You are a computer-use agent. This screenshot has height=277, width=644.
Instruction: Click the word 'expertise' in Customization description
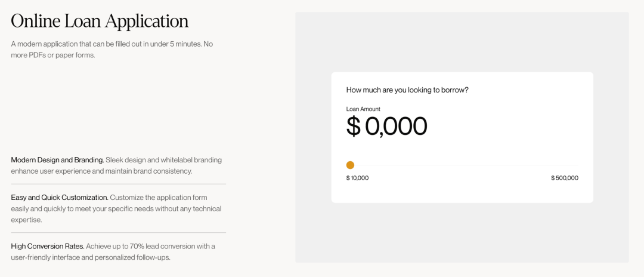[x=26, y=220]
